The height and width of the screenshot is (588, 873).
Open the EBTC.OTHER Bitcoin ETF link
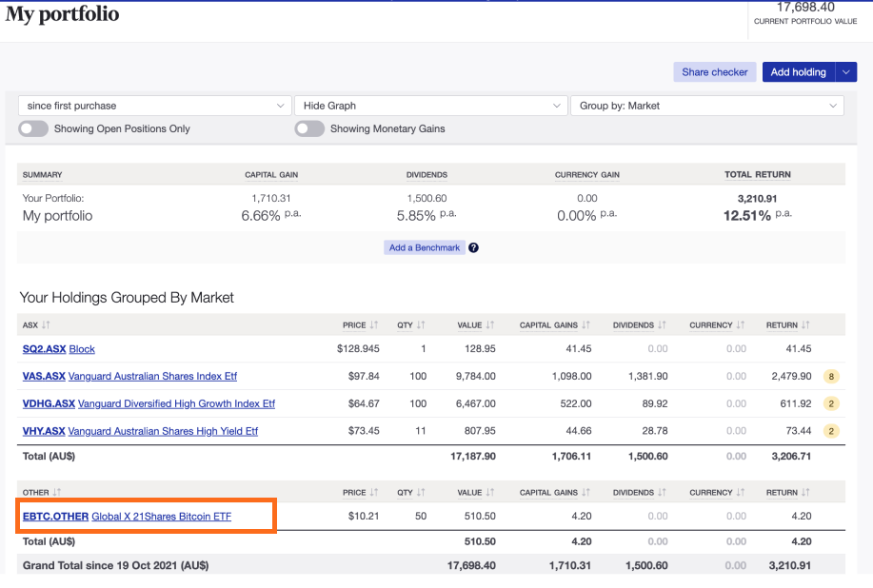point(55,517)
